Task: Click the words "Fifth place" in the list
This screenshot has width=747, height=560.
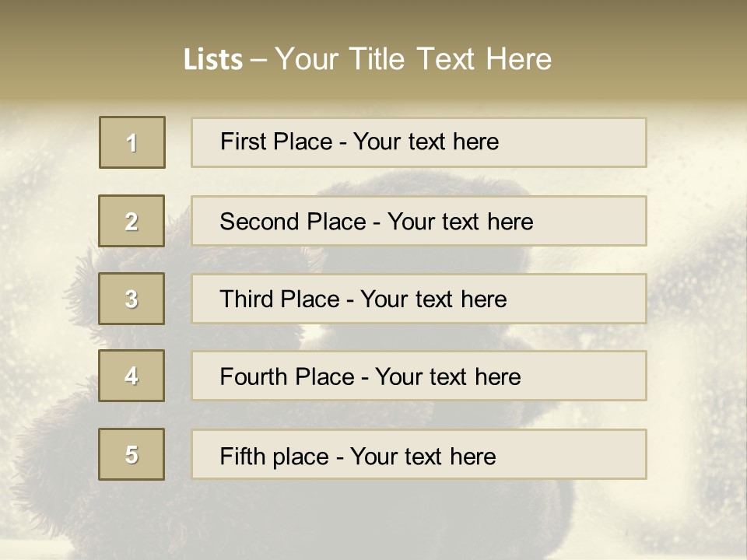Action: tap(274, 456)
